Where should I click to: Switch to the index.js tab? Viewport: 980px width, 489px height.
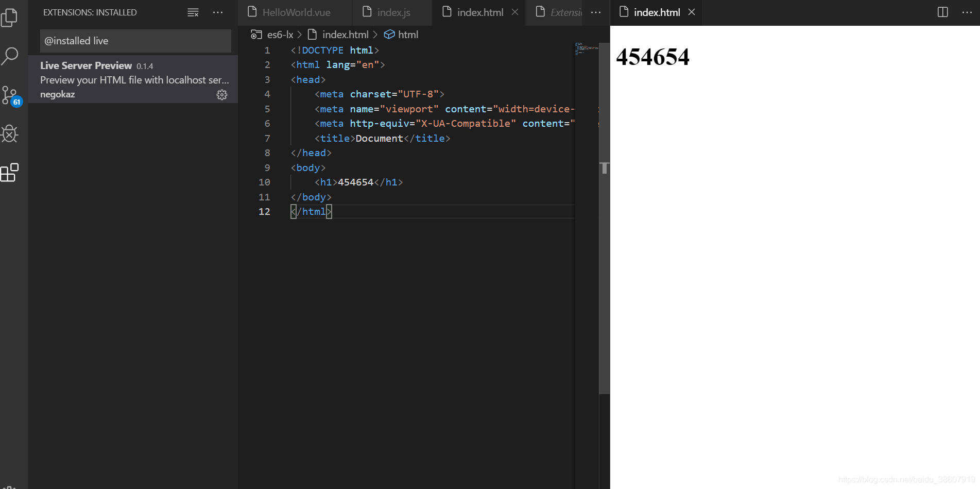pos(393,12)
